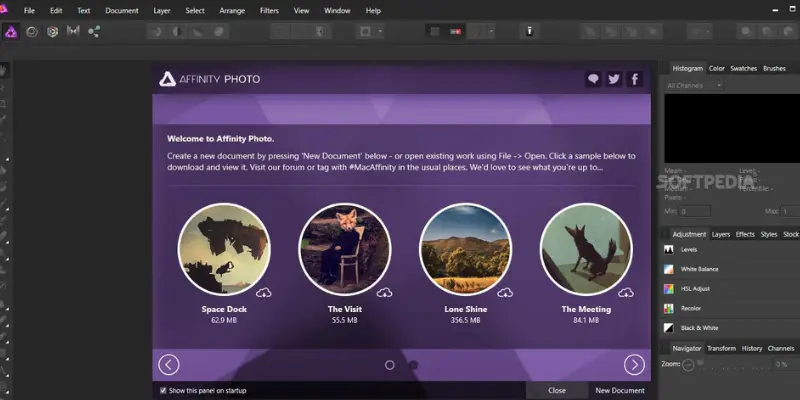This screenshot has height=400, width=800.
Task: Open the Filters menu
Action: pos(269,10)
